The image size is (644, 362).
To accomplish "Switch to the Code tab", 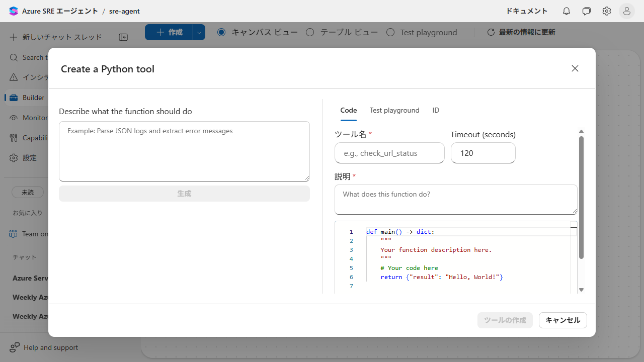I will pos(349,111).
